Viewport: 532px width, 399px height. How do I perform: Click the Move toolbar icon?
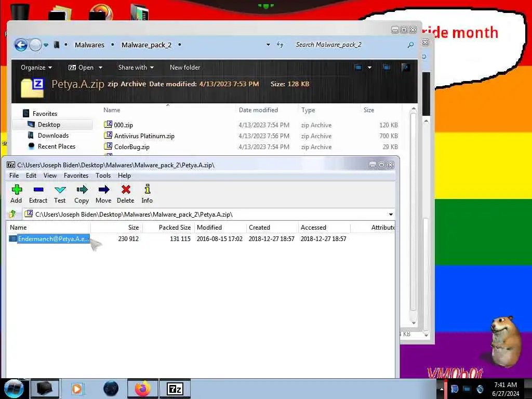(103, 194)
